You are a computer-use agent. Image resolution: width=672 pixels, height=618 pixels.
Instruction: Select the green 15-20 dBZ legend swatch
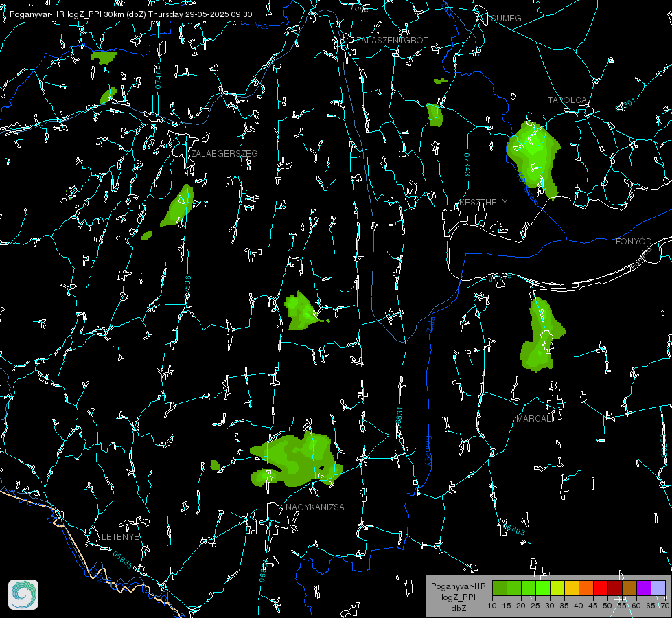[x=514, y=588]
